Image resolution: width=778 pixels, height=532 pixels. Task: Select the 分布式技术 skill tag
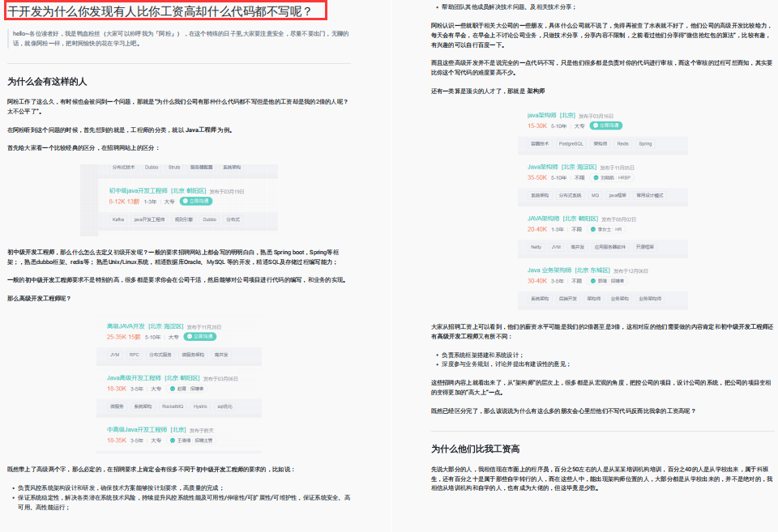click(123, 168)
